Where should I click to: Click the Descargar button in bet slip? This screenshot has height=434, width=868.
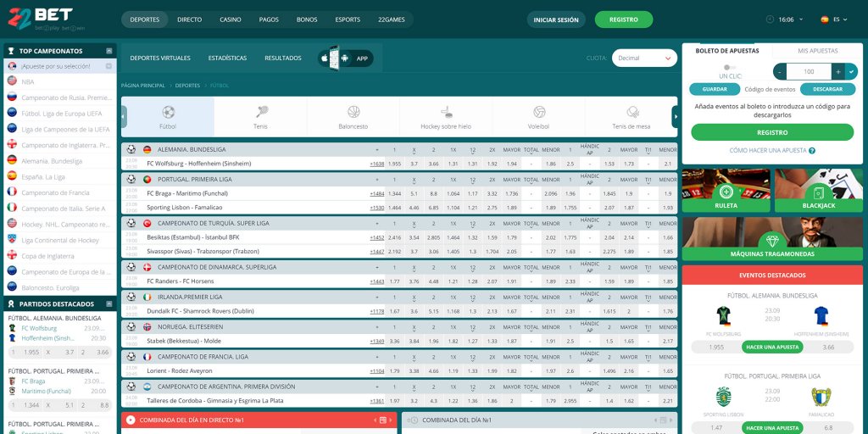point(827,89)
